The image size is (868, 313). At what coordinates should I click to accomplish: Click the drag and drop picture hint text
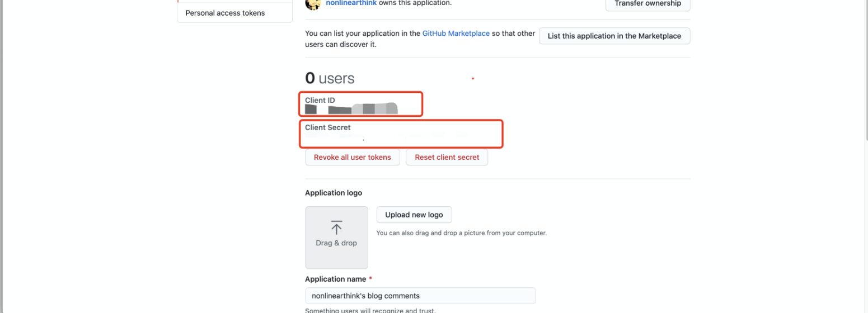pos(461,233)
